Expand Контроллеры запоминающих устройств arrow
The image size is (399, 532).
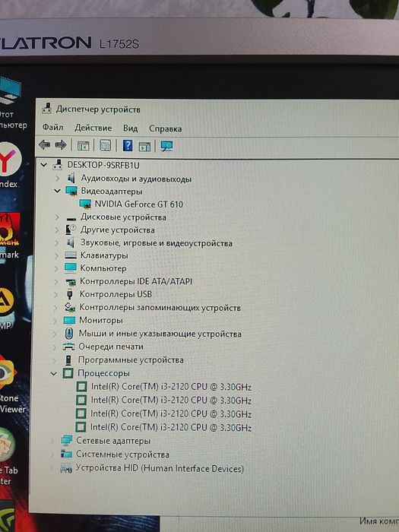(x=55, y=307)
